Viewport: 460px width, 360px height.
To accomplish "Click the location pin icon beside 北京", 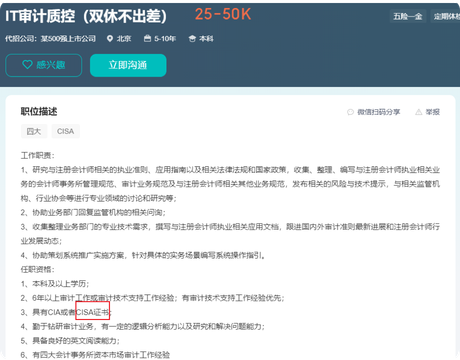I will click(x=110, y=39).
